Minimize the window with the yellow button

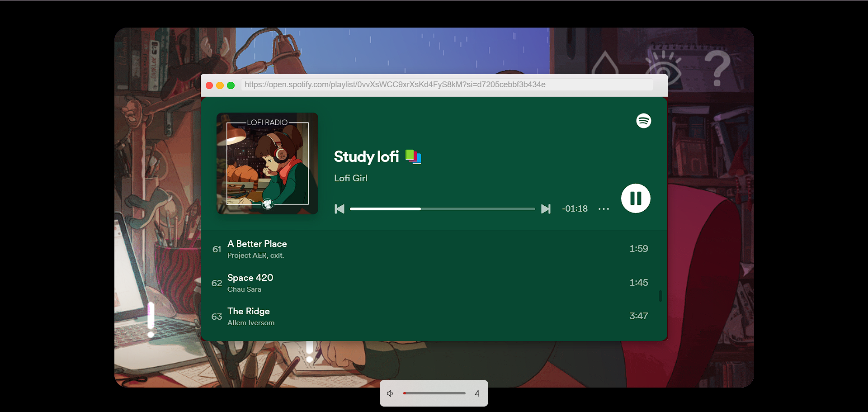coord(220,85)
